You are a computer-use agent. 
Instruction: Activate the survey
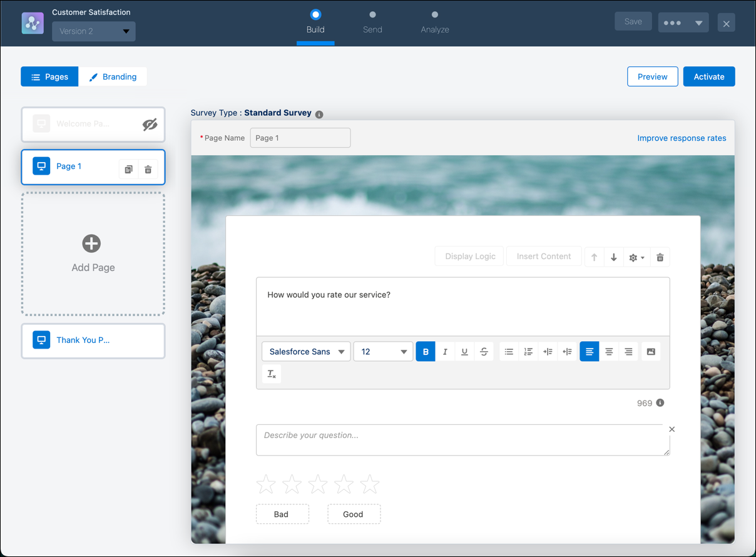pos(709,76)
